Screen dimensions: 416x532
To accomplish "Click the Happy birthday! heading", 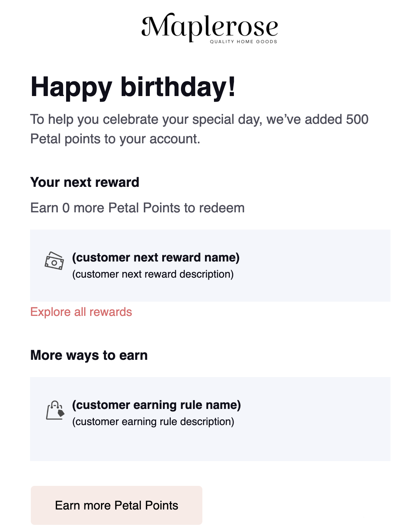I will click(x=133, y=87).
